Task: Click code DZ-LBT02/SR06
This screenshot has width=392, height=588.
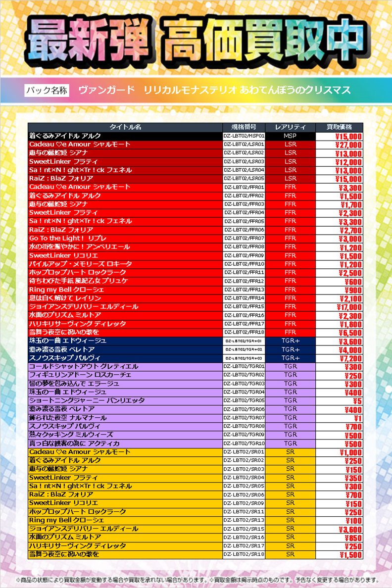Action: click(x=244, y=494)
